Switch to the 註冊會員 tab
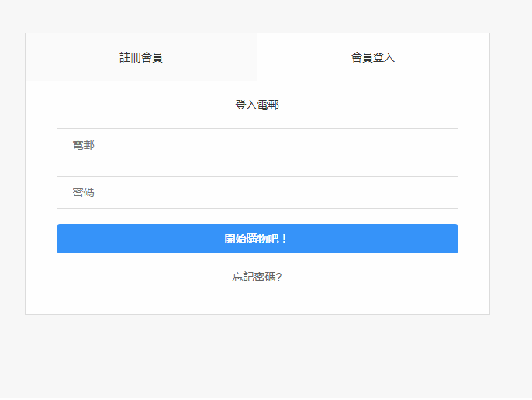This screenshot has width=532, height=400. click(x=141, y=57)
